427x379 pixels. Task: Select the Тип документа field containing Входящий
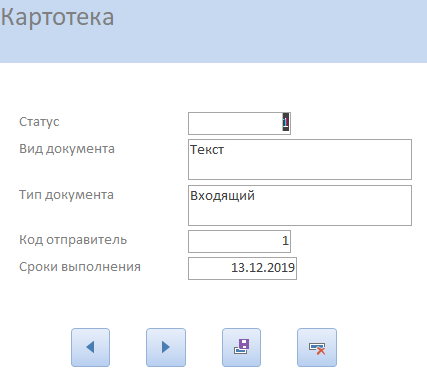(x=300, y=205)
